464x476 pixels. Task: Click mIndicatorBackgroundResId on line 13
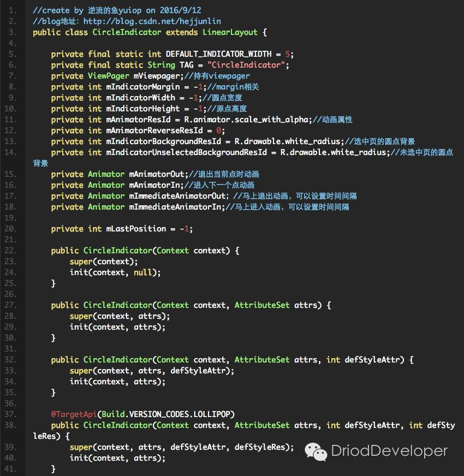(163, 141)
